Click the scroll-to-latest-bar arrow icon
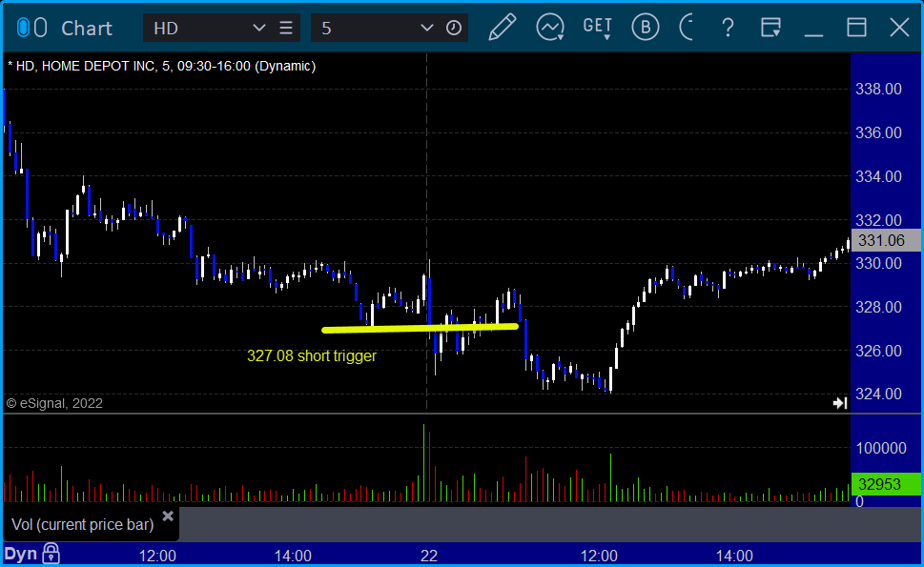This screenshot has height=567, width=924. point(840,403)
